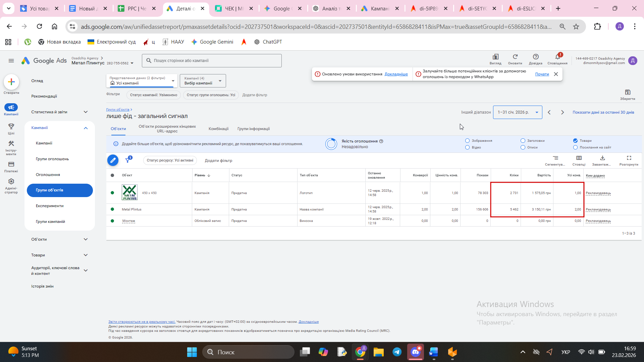Click the Metal Plintus logo thumbnail
This screenshot has height=362, width=644.
129,193
